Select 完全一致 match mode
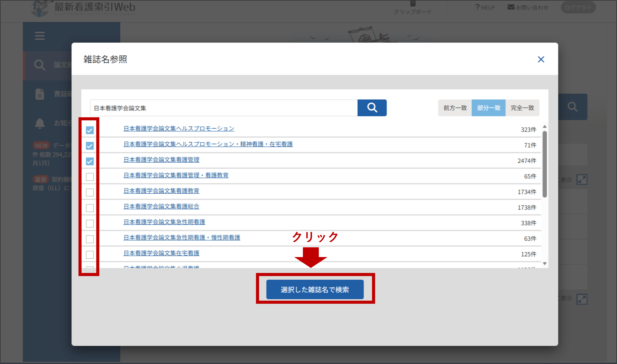Image resolution: width=617 pixels, height=364 pixels. (x=523, y=108)
